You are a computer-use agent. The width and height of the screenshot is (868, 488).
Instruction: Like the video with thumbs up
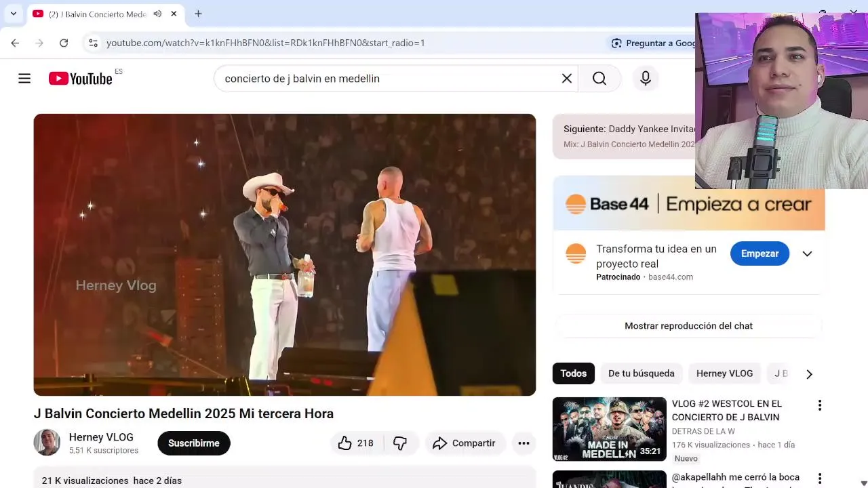345,443
